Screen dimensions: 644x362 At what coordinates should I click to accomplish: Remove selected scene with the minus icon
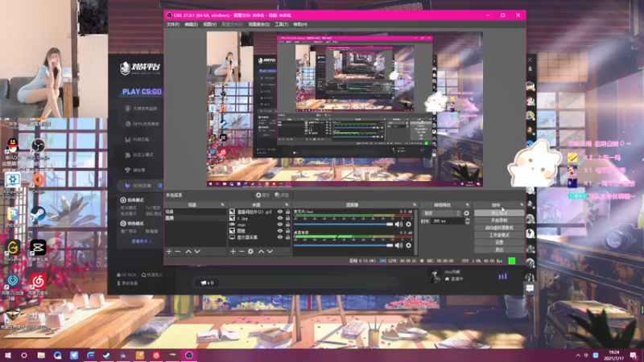tap(178, 251)
